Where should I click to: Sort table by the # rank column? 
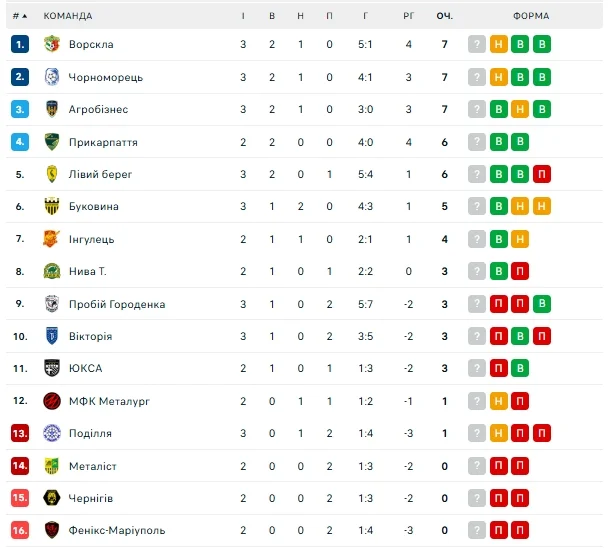click(20, 16)
